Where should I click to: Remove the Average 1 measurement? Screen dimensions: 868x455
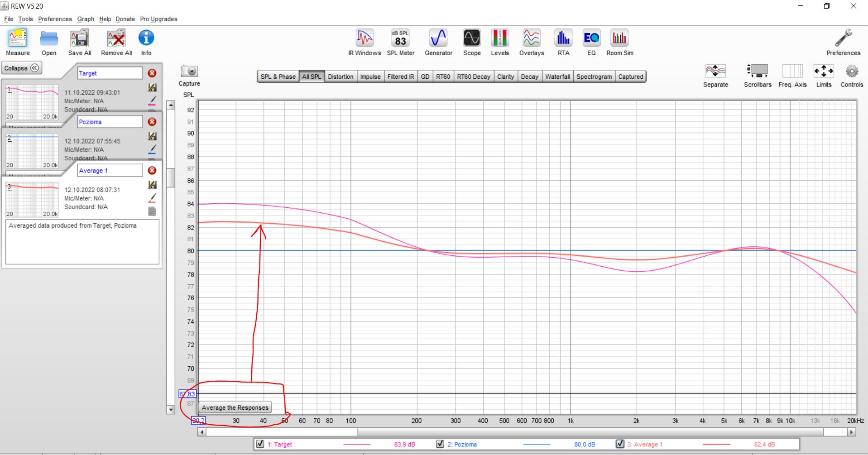152,170
